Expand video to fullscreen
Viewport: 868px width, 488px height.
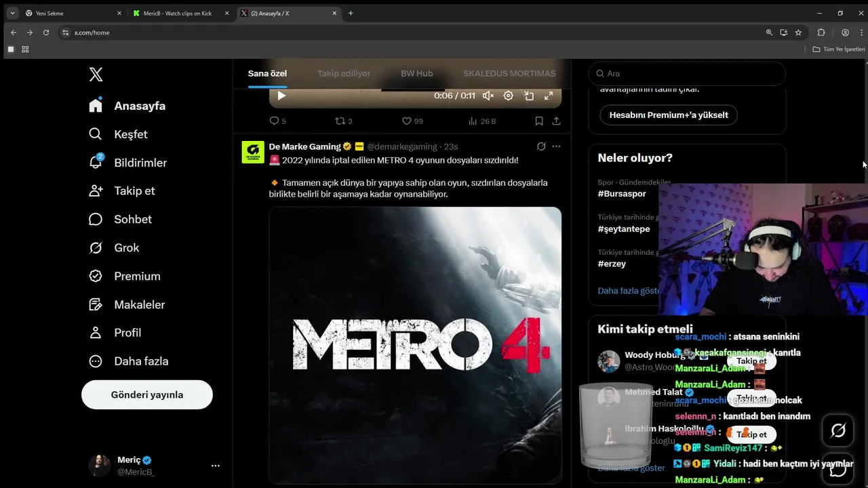pos(549,96)
